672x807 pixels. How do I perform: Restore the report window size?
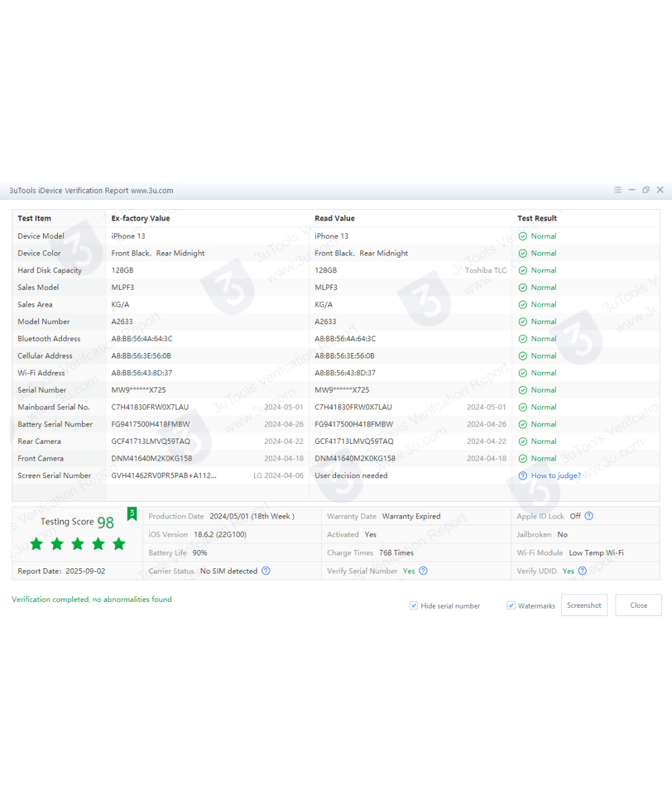(646, 190)
